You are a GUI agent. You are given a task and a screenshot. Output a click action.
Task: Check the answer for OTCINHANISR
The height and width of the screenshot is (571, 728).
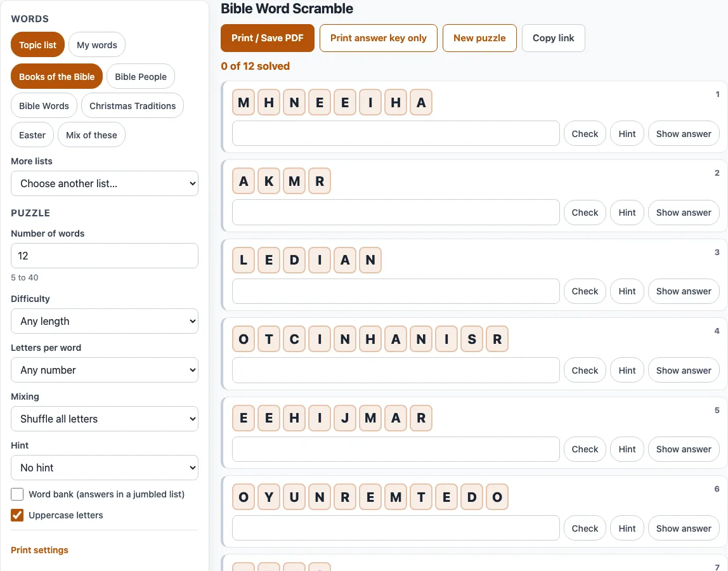tap(585, 371)
